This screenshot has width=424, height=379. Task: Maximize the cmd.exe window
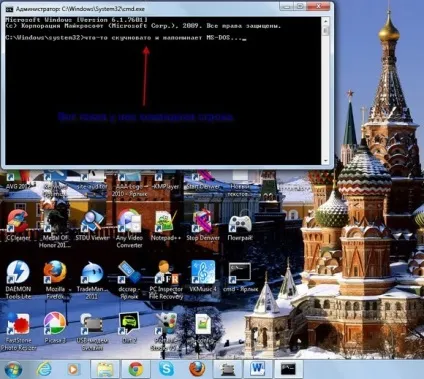pyautogui.click(x=301, y=6)
